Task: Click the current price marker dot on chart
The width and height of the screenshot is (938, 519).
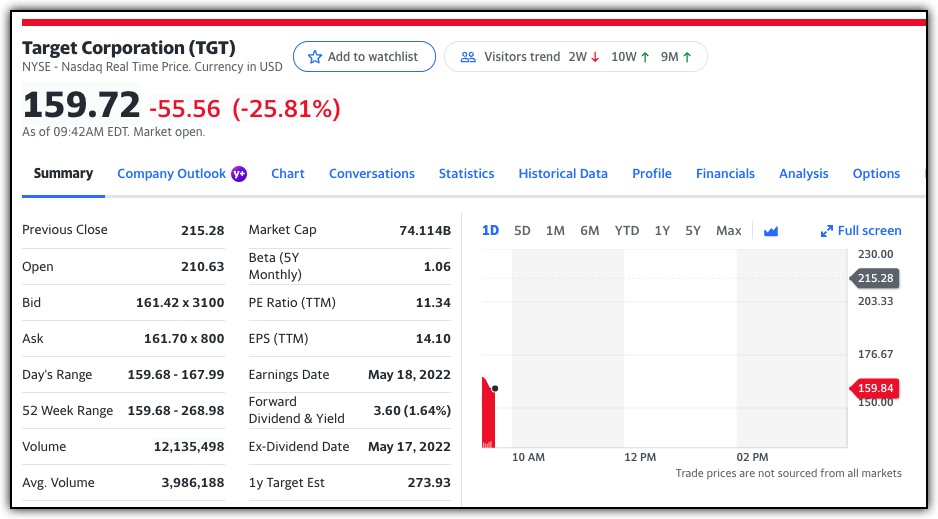Action: [x=495, y=389]
